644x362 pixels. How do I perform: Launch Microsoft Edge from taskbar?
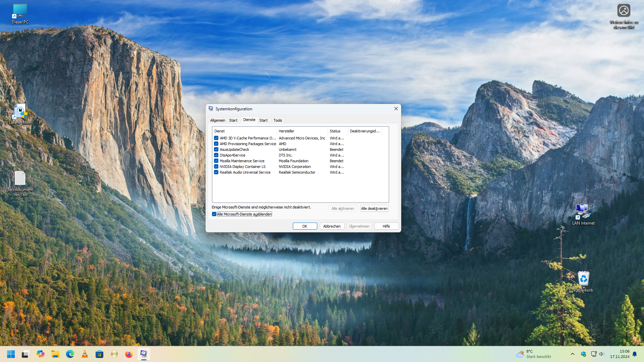click(x=70, y=354)
